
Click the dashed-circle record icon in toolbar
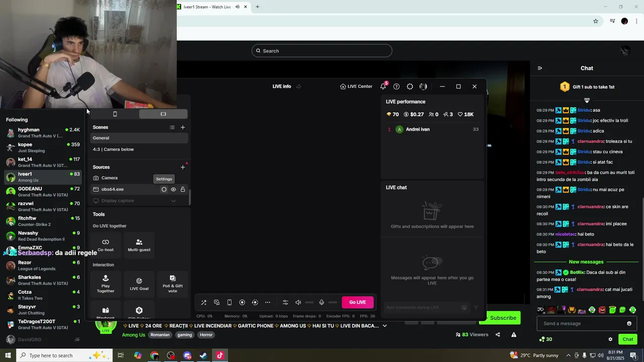click(255, 303)
